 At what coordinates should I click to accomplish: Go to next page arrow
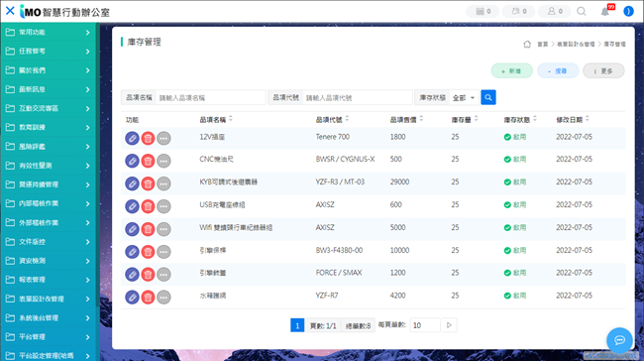pos(449,325)
